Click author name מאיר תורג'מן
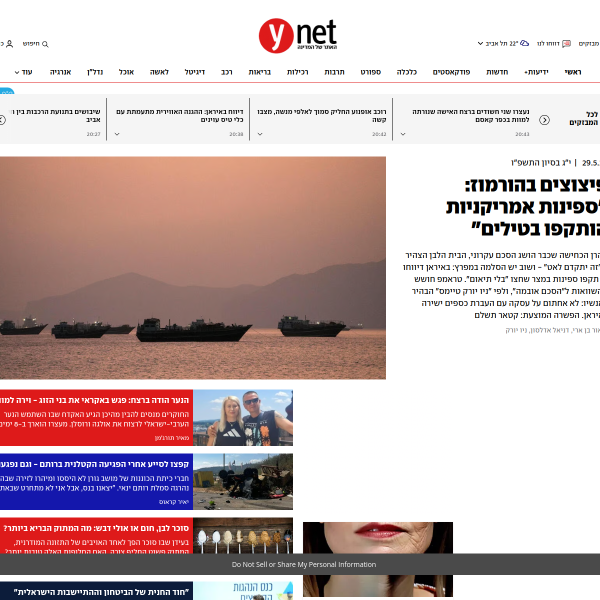Viewport: 600px width, 600px height. click(172, 438)
